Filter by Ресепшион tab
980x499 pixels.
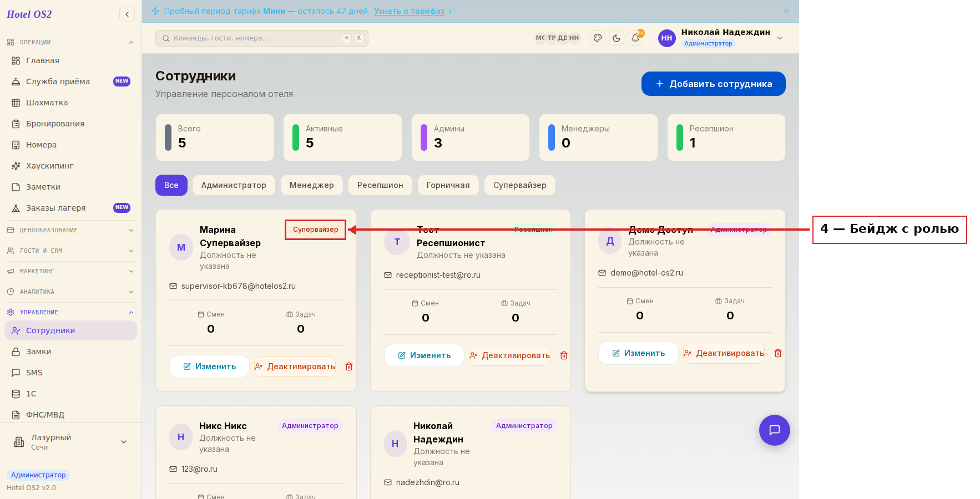tap(380, 185)
